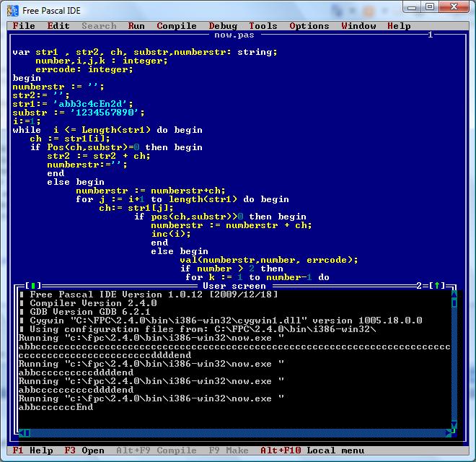Click Alt+F10 Local menu in status bar
476x462 pixels.
[312, 450]
